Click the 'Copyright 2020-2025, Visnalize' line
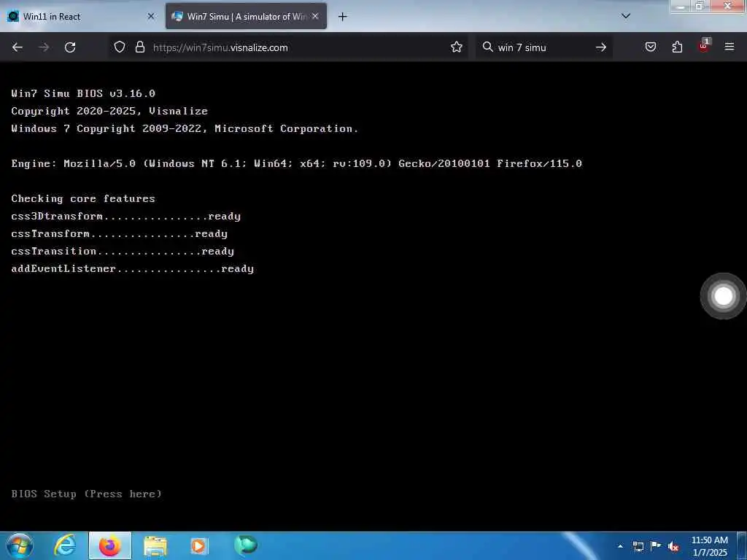 click(x=109, y=111)
